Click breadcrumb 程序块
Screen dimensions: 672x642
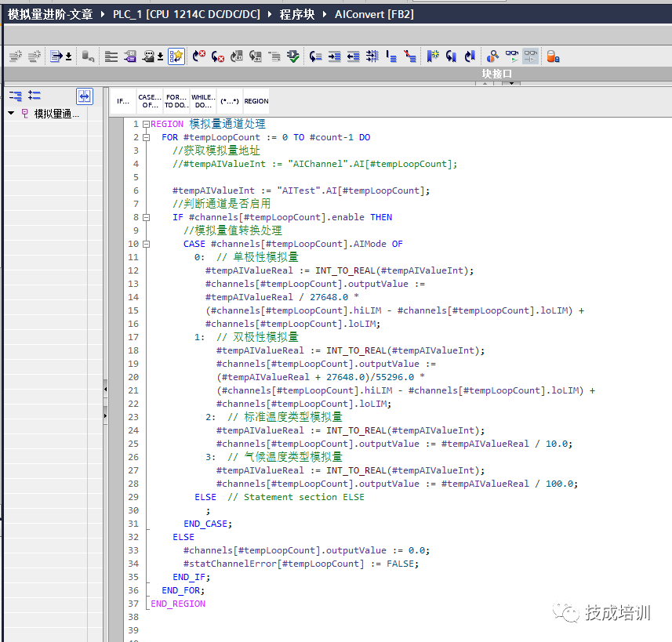[297, 14]
